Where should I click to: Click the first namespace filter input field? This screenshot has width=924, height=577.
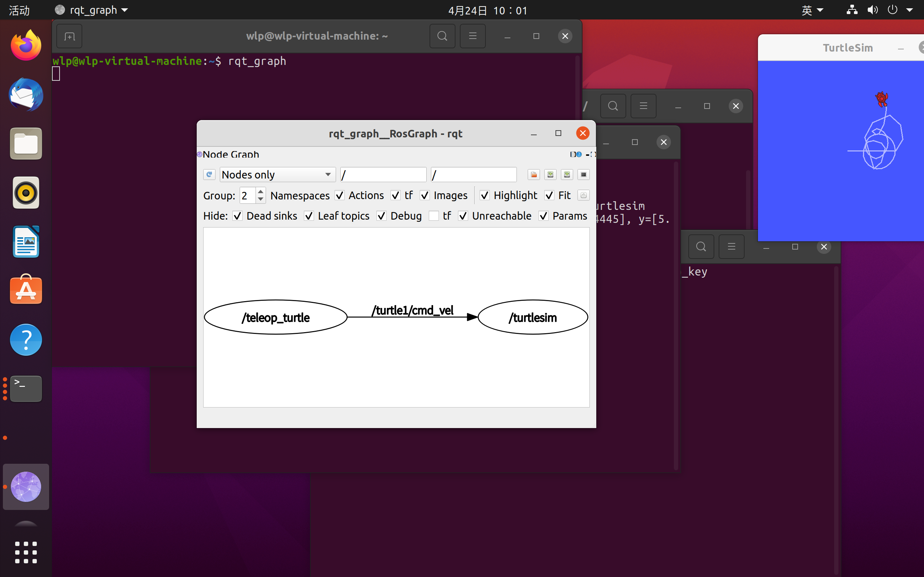pos(383,175)
